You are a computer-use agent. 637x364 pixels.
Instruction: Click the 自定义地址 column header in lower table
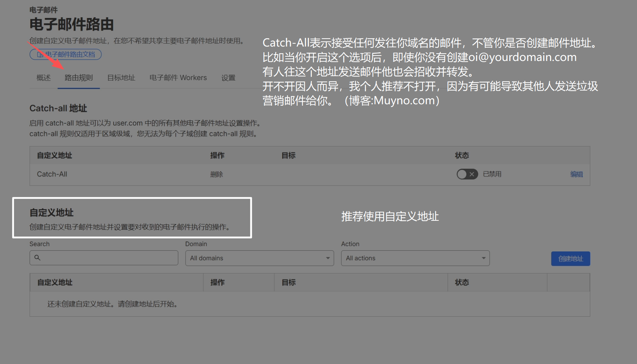coord(55,282)
